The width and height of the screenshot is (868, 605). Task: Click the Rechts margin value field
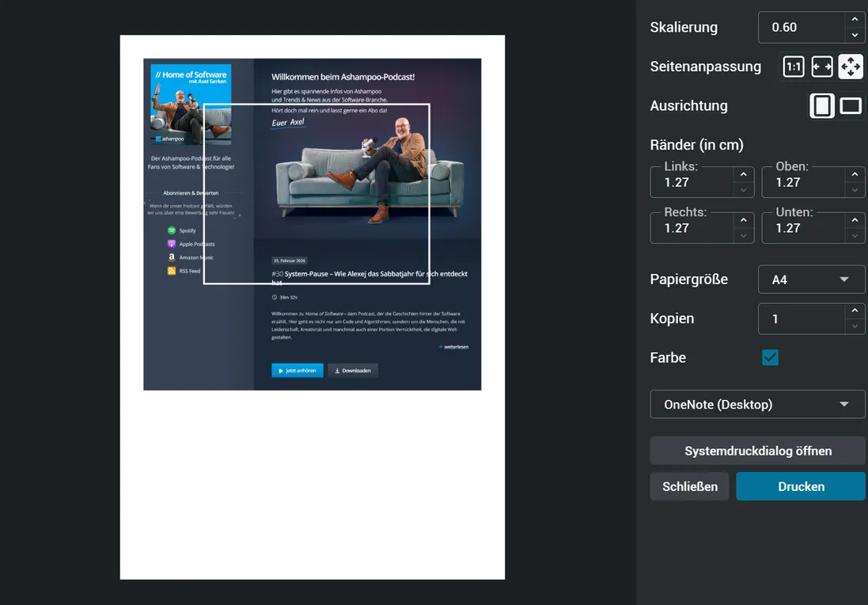(692, 228)
